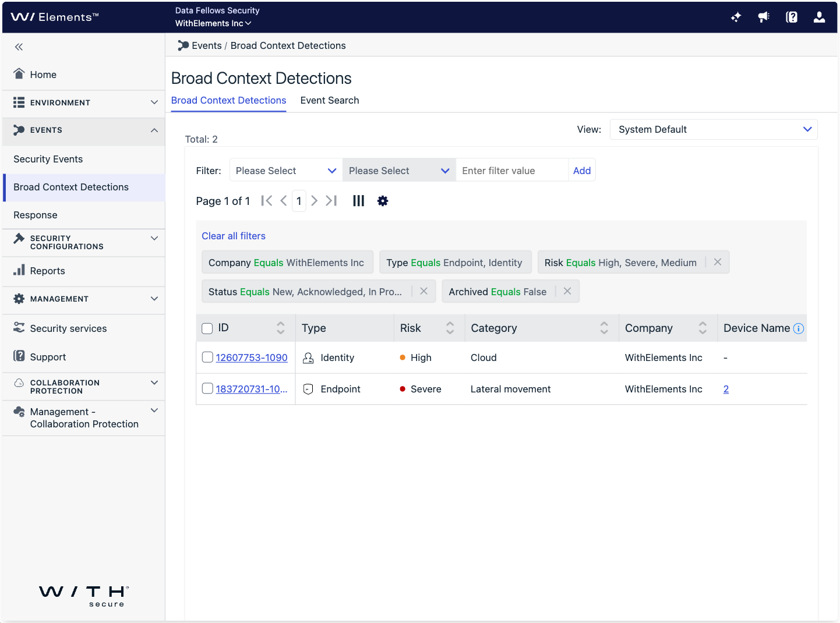Click the Security services icon
The height and width of the screenshot is (623, 840).
pyautogui.click(x=19, y=328)
